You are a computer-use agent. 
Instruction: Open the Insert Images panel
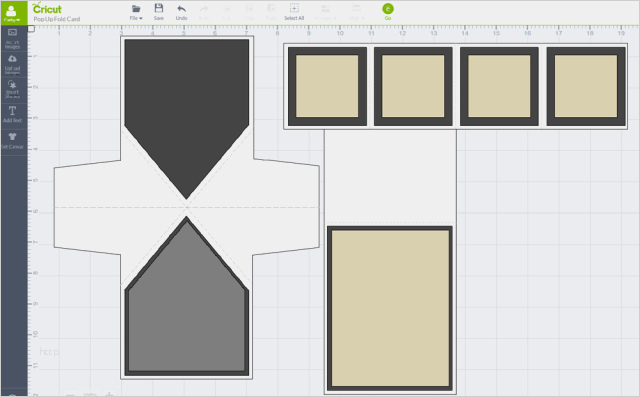(x=12, y=39)
